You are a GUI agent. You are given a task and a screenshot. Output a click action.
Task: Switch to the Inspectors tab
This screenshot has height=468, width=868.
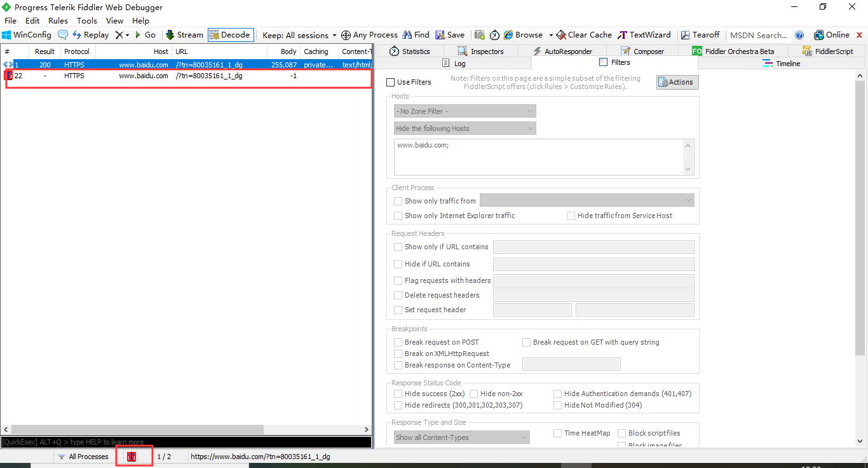(x=481, y=51)
